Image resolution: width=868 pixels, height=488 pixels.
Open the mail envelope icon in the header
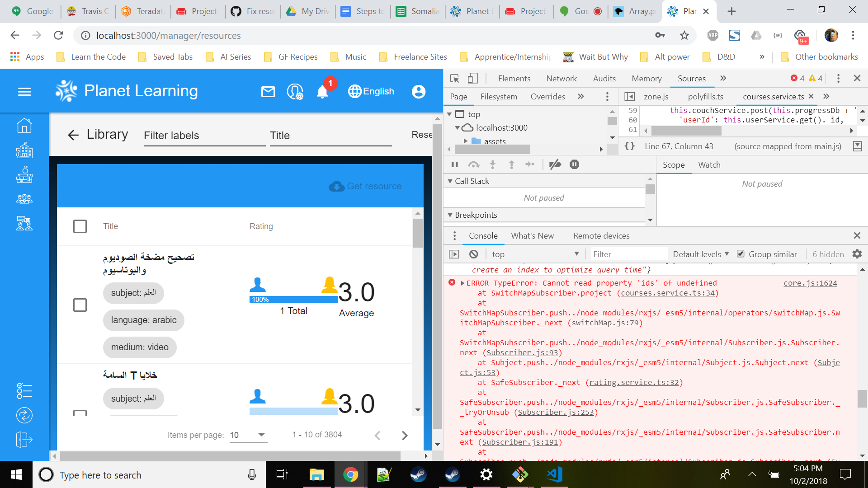[x=268, y=91]
